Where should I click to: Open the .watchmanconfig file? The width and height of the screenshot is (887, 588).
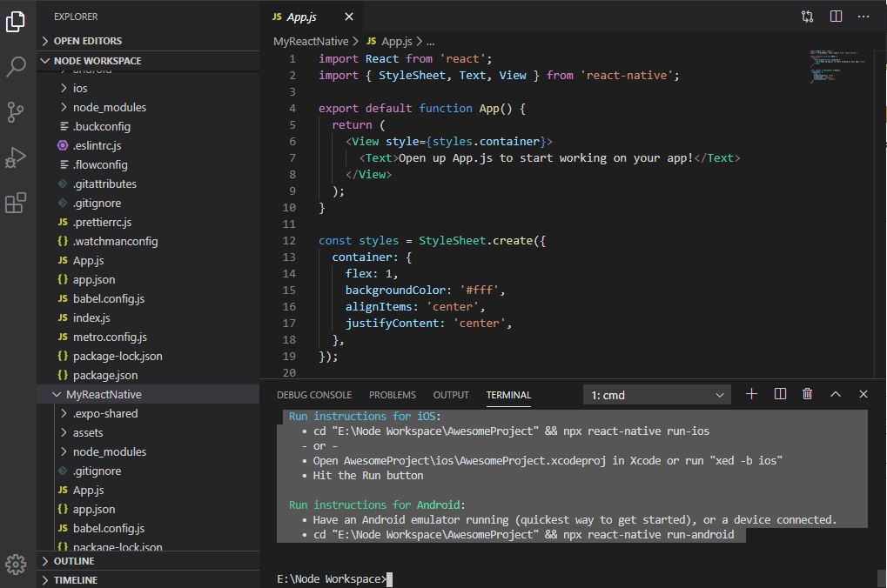(148, 242)
